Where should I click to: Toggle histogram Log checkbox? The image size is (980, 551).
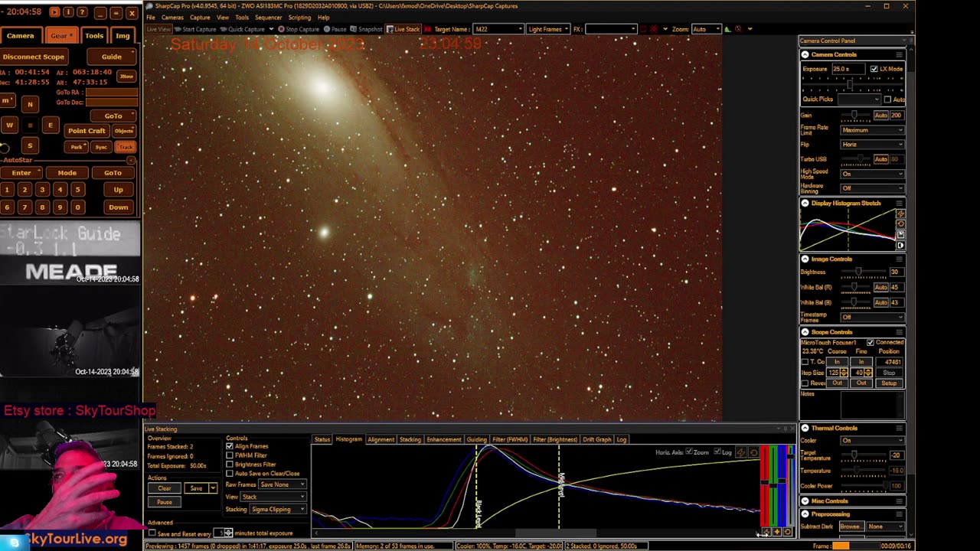717,452
